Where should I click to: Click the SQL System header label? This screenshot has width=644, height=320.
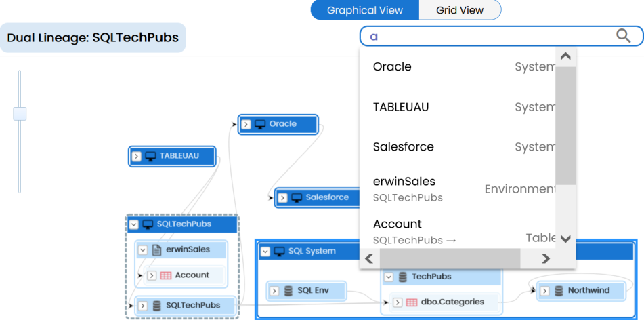point(312,251)
